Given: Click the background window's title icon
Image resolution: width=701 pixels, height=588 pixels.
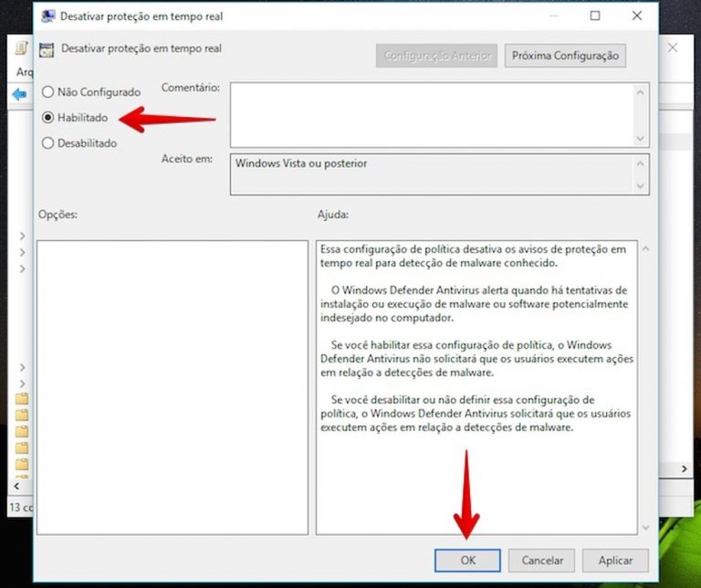Looking at the screenshot, I should point(22,47).
